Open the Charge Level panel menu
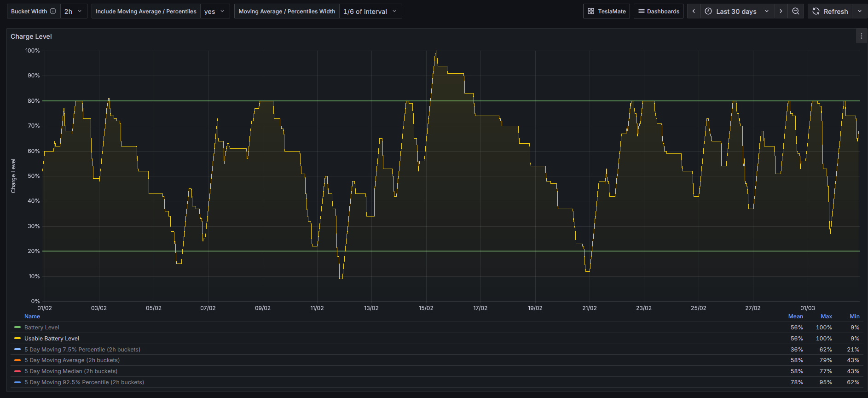868x398 pixels. click(861, 36)
